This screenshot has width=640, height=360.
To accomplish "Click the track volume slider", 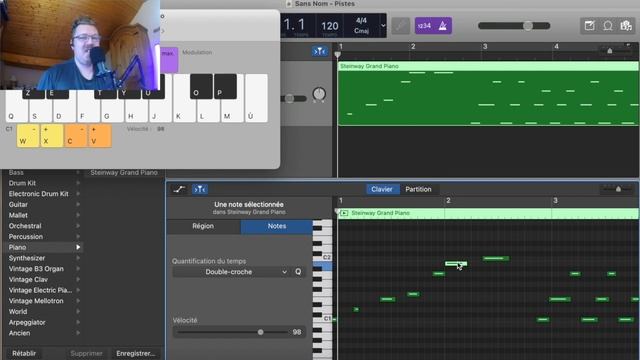I will pyautogui.click(x=293, y=98).
